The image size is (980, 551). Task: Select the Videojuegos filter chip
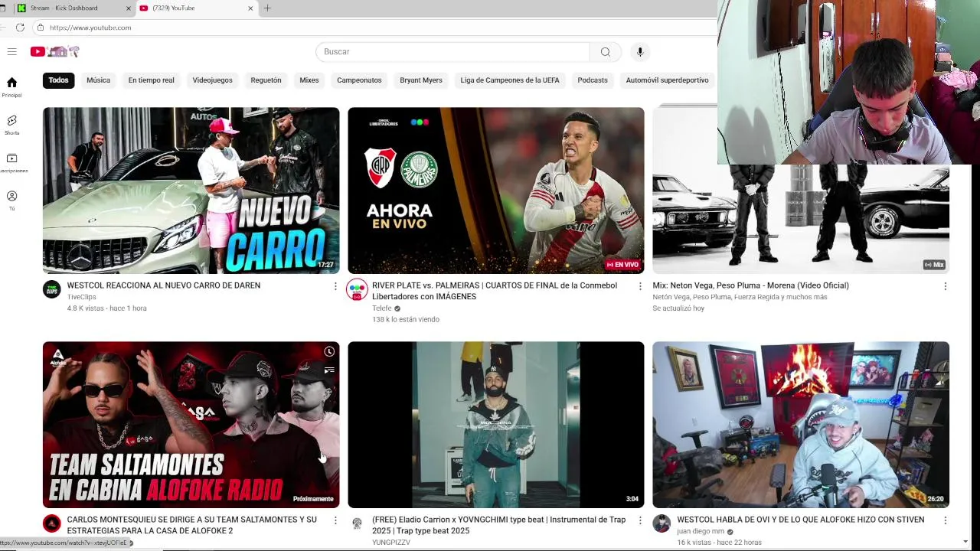click(212, 80)
